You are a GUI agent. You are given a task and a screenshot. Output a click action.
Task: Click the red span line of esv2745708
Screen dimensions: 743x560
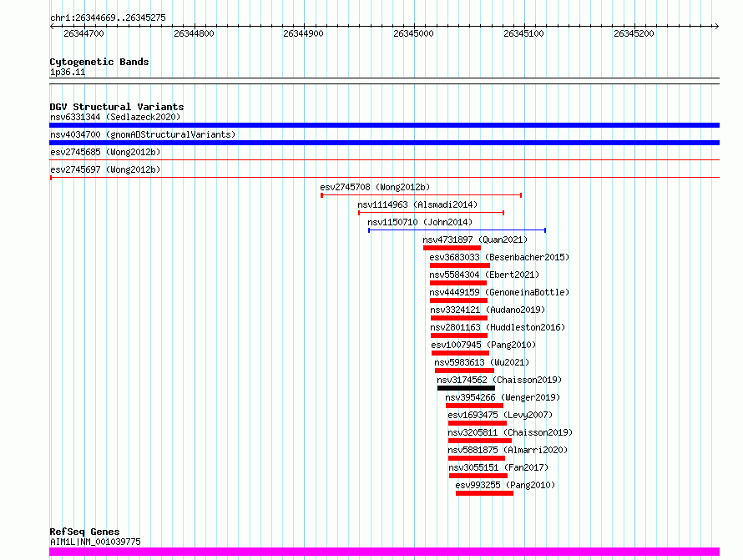[422, 195]
